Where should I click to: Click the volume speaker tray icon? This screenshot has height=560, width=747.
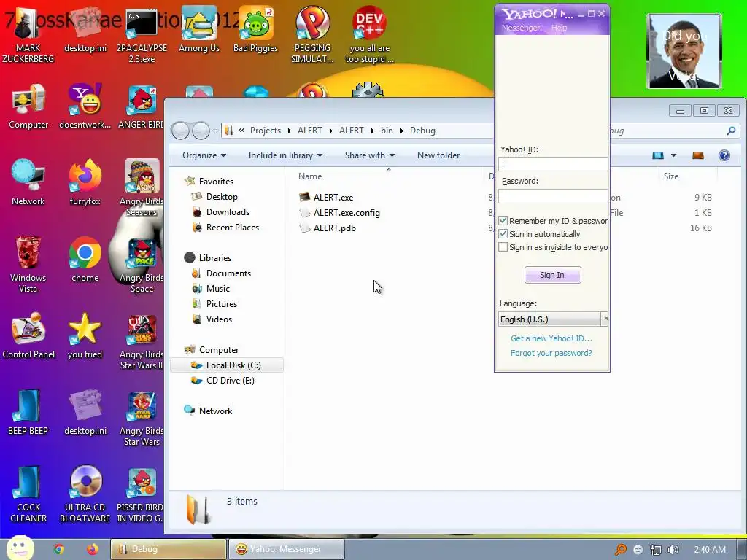coord(673,550)
